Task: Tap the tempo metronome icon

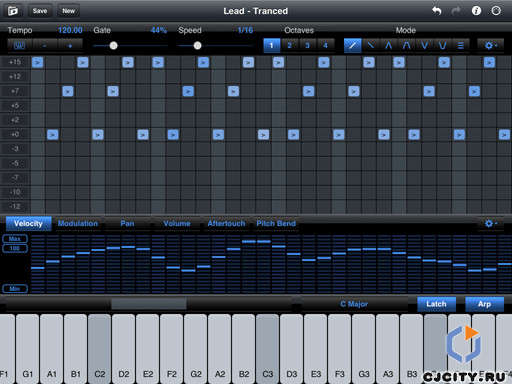Action: point(20,45)
